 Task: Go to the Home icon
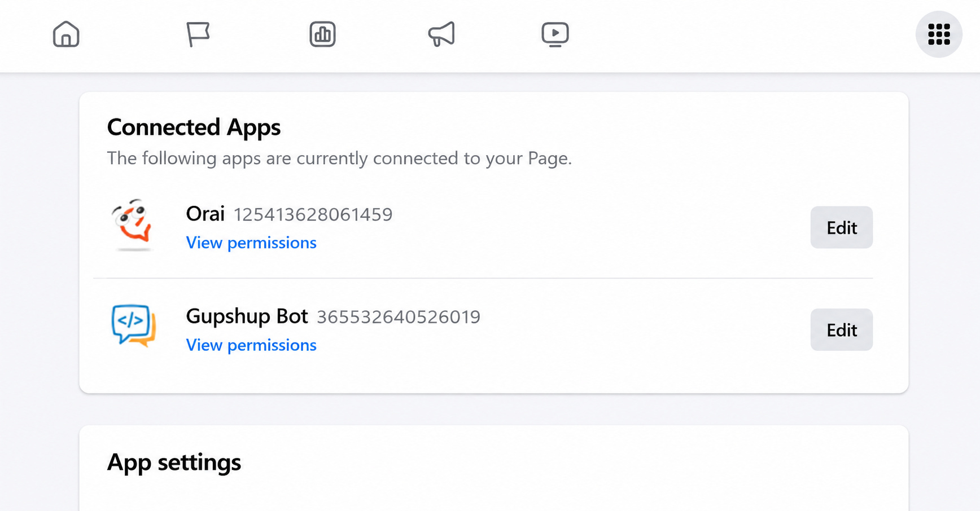click(66, 34)
